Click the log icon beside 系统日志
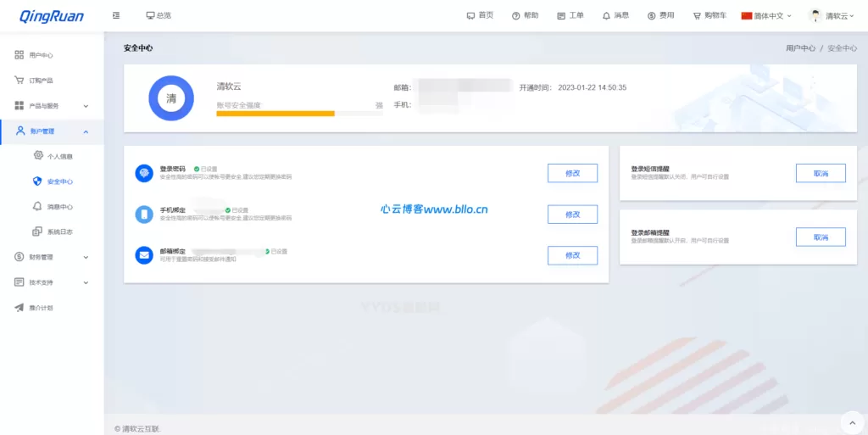Screen dimensions: 868x435 click(x=37, y=231)
